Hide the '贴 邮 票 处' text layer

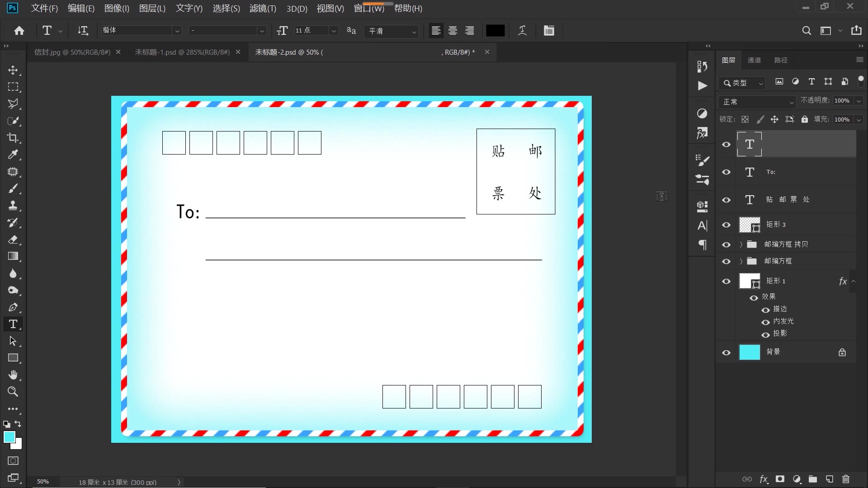point(726,200)
